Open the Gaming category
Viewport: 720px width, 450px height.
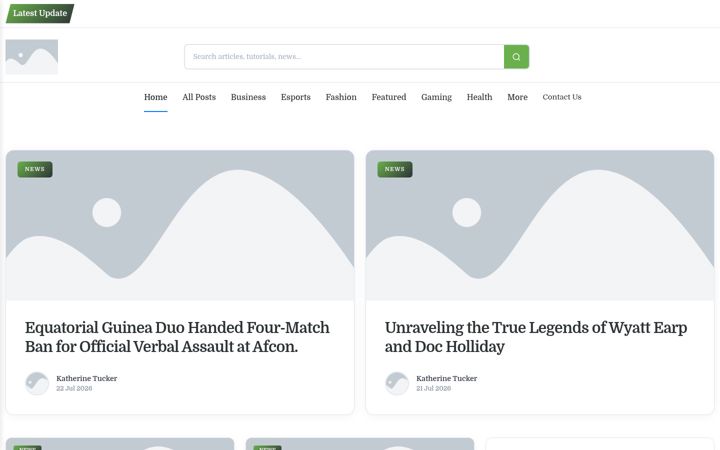pyautogui.click(x=437, y=97)
